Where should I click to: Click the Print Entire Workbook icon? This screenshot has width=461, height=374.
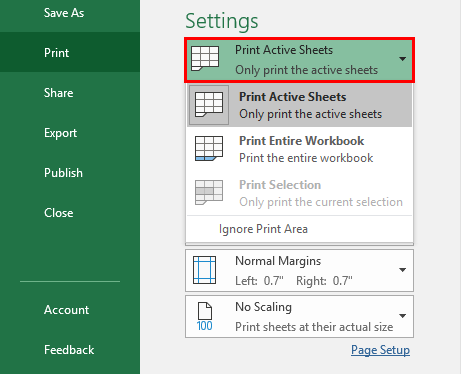tap(209, 148)
